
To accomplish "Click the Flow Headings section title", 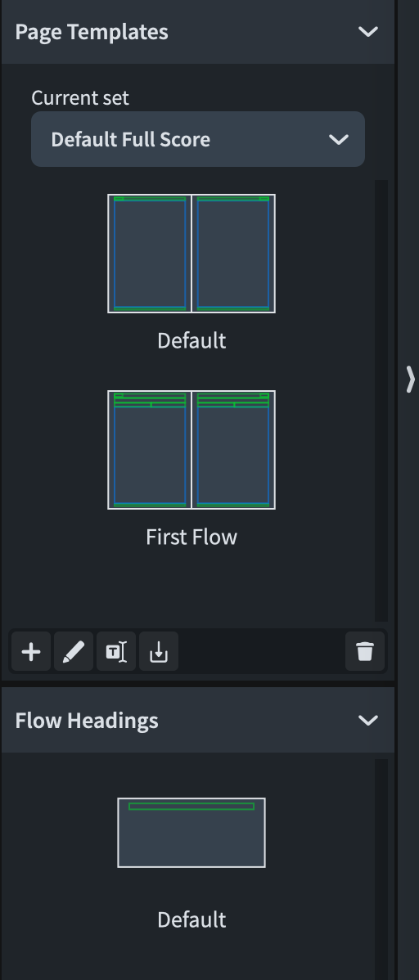I will click(86, 720).
